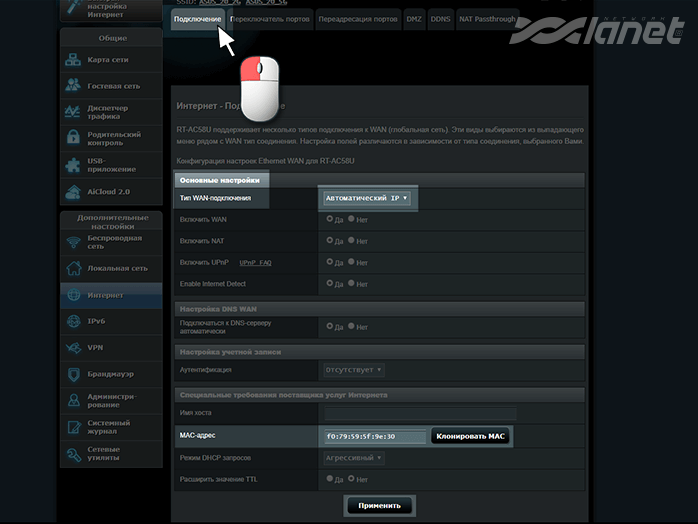Select Да for Включить NAT
698x524 pixels.
click(x=330, y=241)
